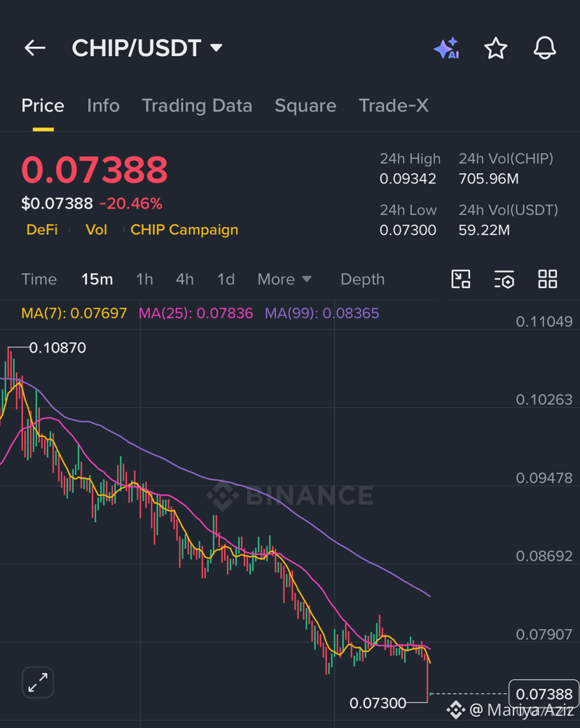Add CHIP/USDT to favorites with star
Screen dimensions: 580x728
pyautogui.click(x=495, y=48)
